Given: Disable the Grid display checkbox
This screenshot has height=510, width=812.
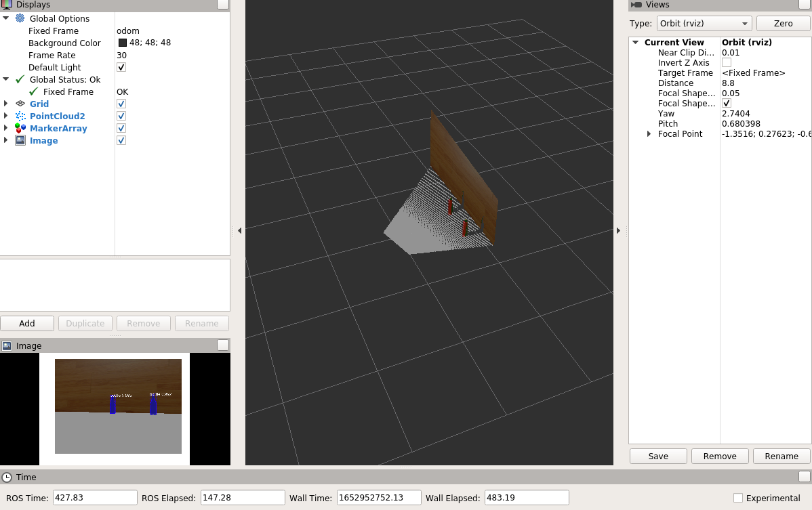Looking at the screenshot, I should 121,104.
